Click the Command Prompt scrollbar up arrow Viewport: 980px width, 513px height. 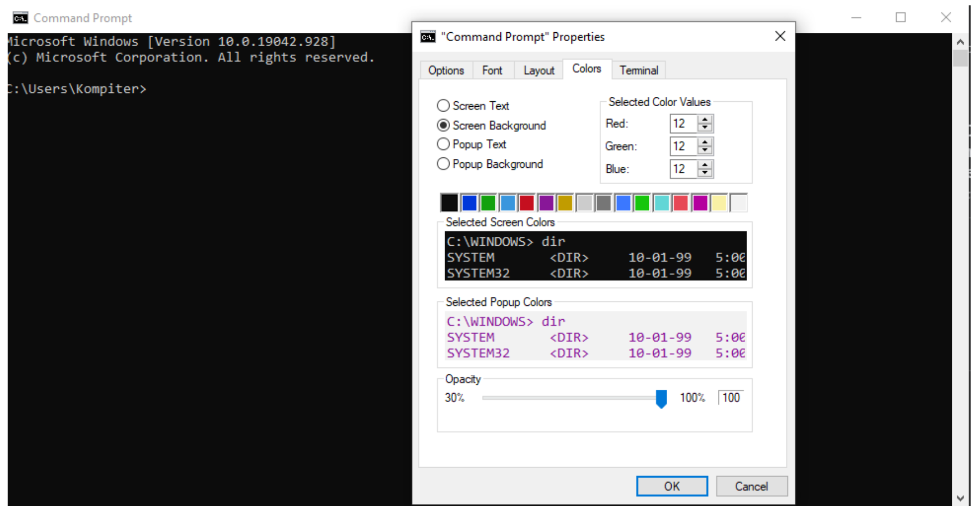click(960, 42)
